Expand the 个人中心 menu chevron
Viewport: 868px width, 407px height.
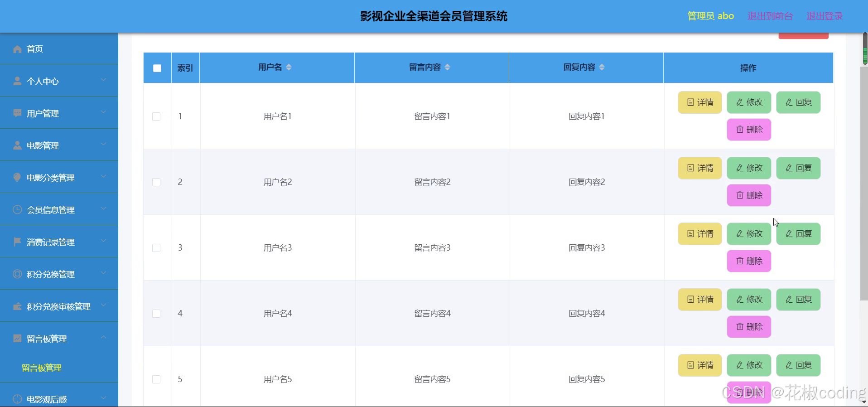(x=103, y=80)
